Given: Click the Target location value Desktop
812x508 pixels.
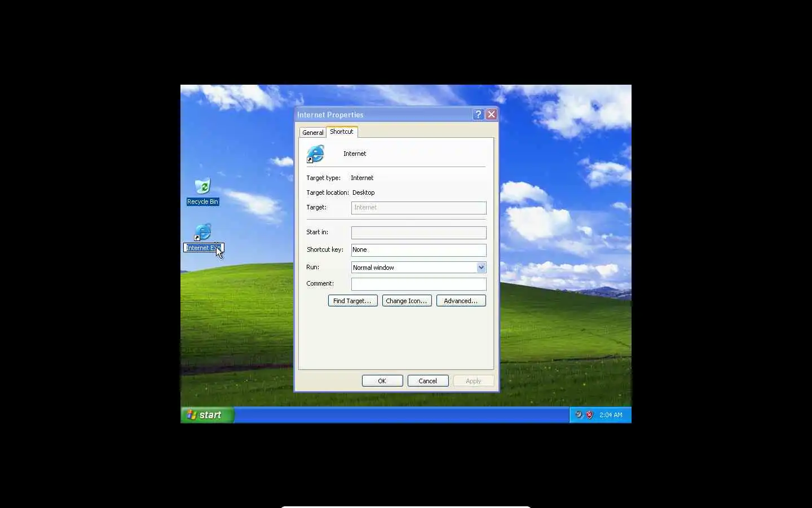Looking at the screenshot, I should click(x=363, y=192).
